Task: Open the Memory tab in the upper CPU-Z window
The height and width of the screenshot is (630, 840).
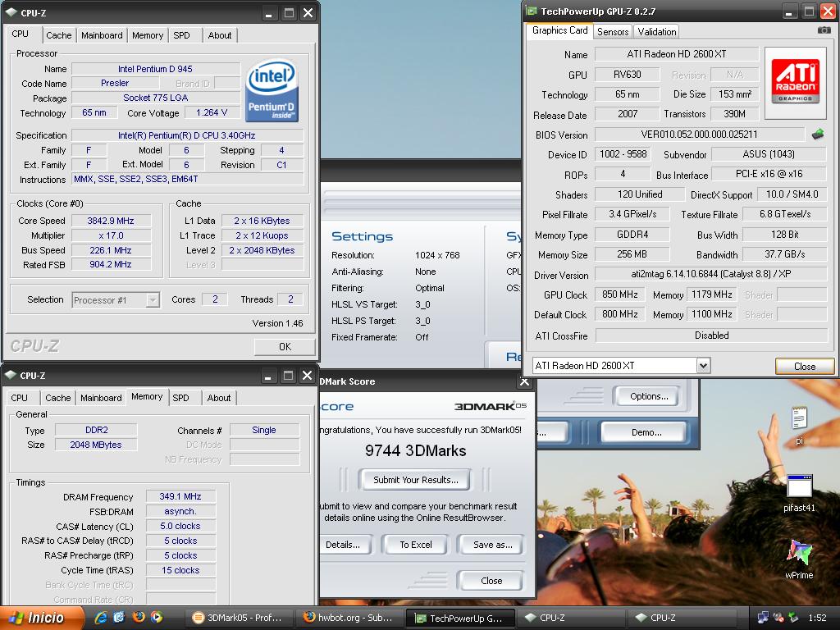Action: click(148, 35)
